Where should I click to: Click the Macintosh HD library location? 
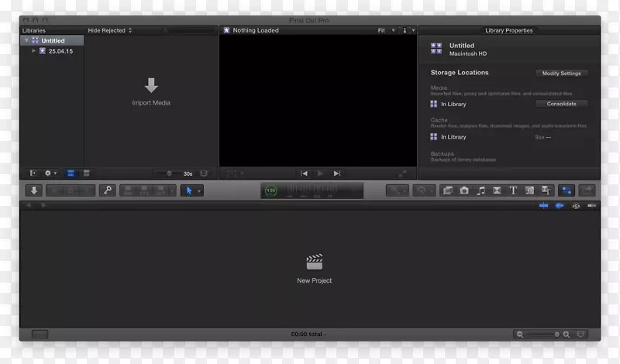click(x=468, y=53)
